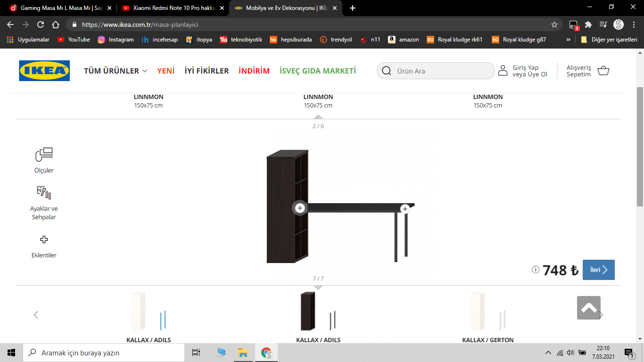
Task: Open the Windows notification center
Action: coord(629,353)
